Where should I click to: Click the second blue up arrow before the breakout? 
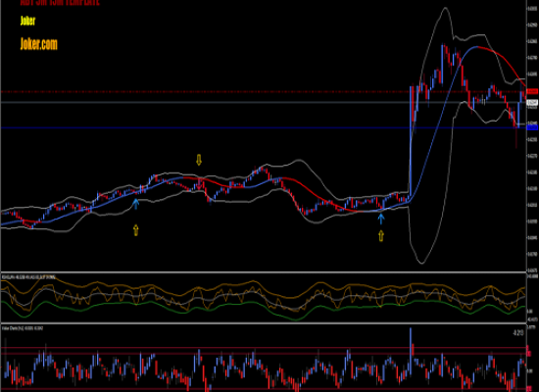381,219
